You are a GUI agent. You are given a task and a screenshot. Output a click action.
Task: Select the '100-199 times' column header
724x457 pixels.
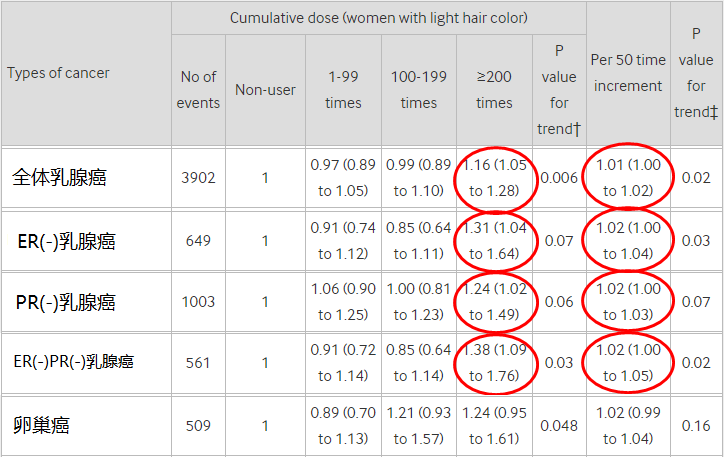[418, 90]
